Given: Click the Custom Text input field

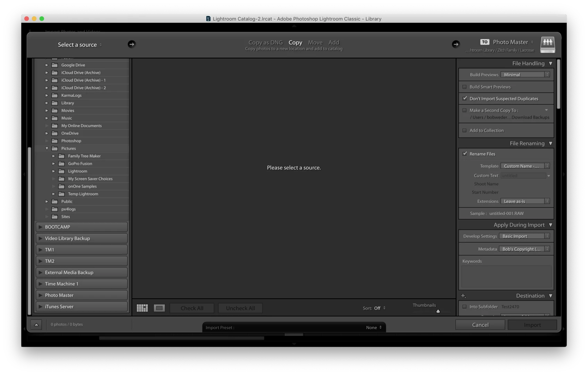Looking at the screenshot, I should click(x=523, y=176).
